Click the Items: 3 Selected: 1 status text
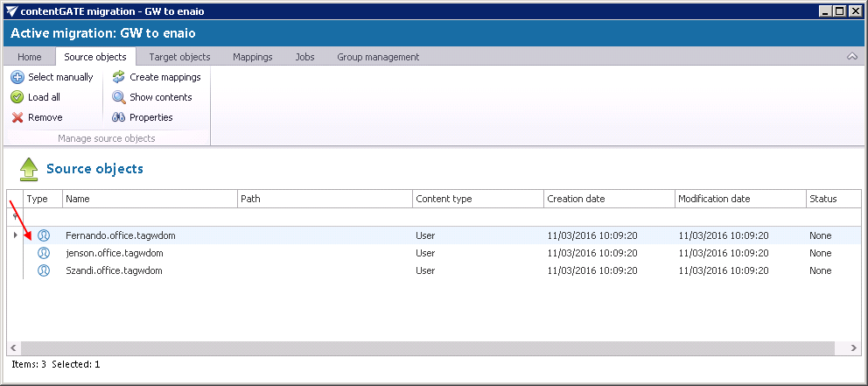The height and width of the screenshot is (386, 868). tap(56, 364)
